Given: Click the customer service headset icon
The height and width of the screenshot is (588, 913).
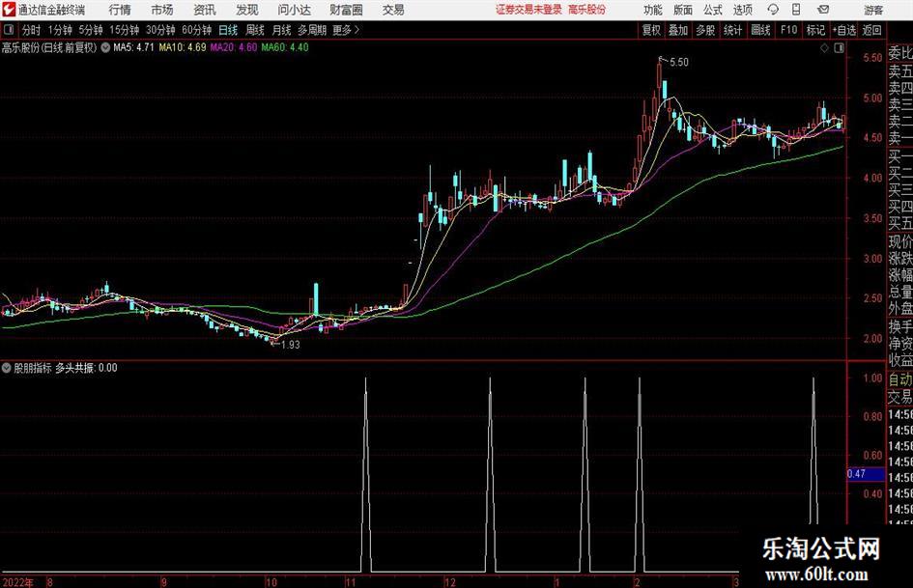Looking at the screenshot, I should coord(773,10).
